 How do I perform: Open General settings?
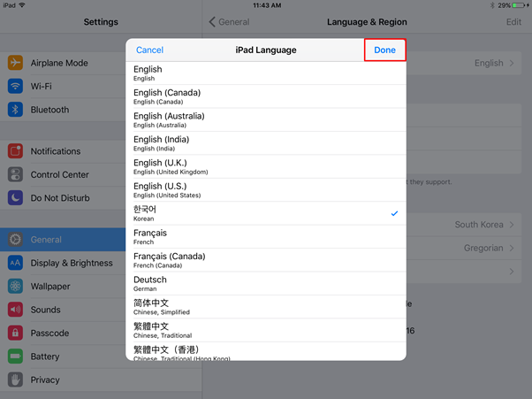[x=63, y=240]
